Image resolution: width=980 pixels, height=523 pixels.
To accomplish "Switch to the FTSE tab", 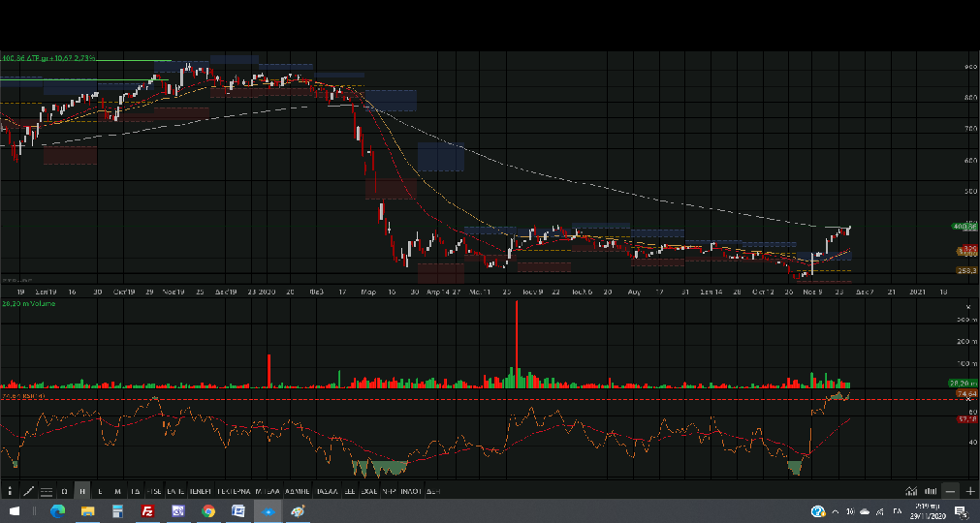I will pyautogui.click(x=153, y=491).
